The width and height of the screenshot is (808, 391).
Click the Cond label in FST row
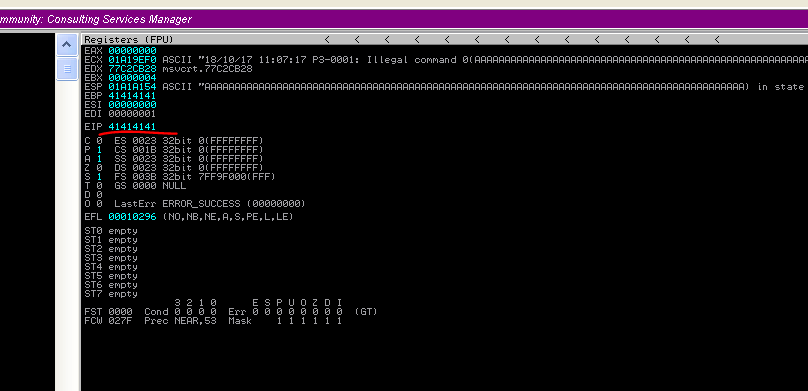156,312
